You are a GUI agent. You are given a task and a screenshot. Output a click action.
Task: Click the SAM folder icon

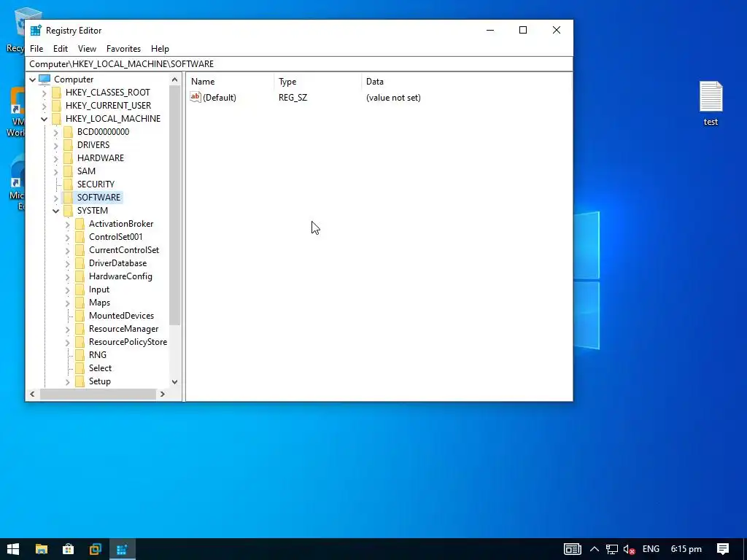(68, 171)
